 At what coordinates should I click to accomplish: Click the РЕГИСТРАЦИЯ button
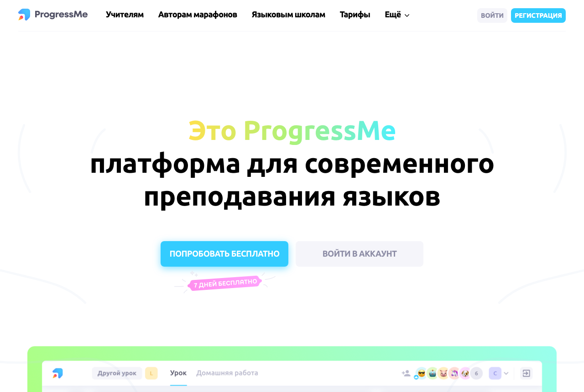point(538,15)
